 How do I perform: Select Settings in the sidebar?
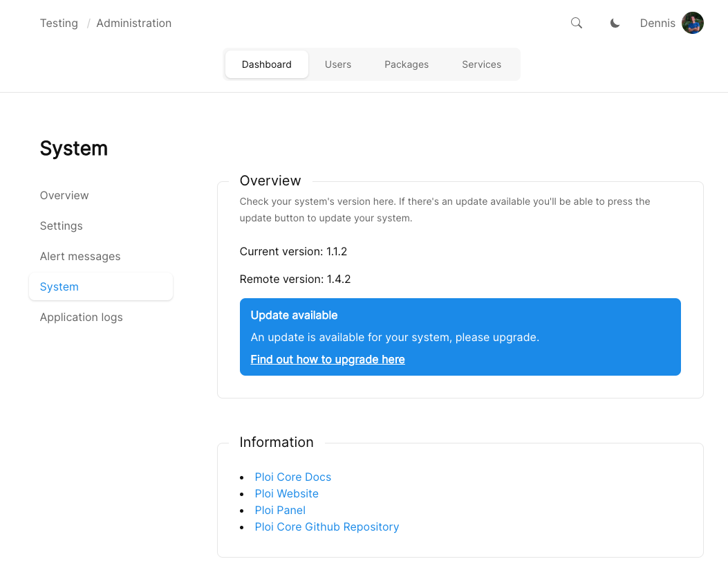click(x=61, y=226)
